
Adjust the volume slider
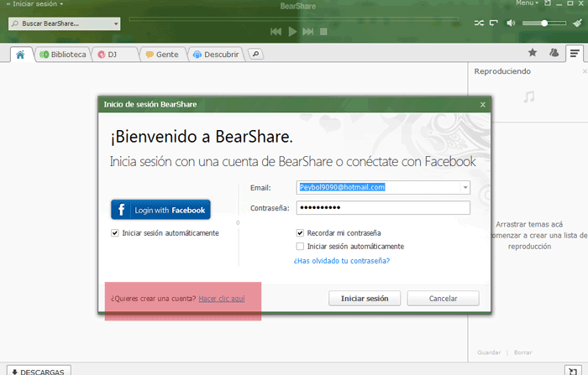544,23
